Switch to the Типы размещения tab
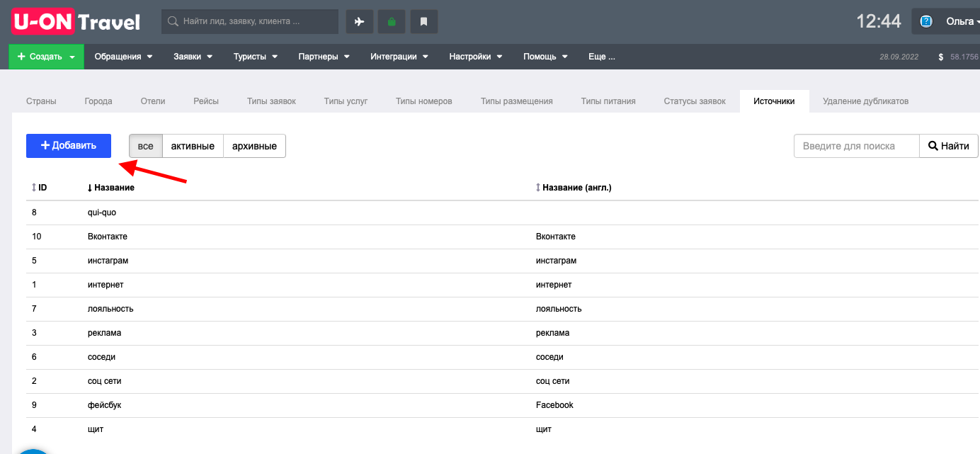Screen dimensions: 980x454 (516, 101)
